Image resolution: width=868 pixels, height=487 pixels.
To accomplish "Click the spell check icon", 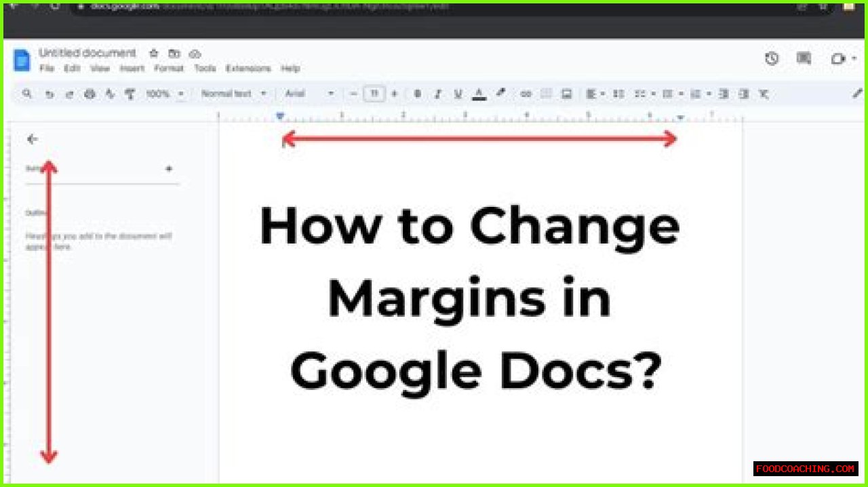I will (110, 94).
